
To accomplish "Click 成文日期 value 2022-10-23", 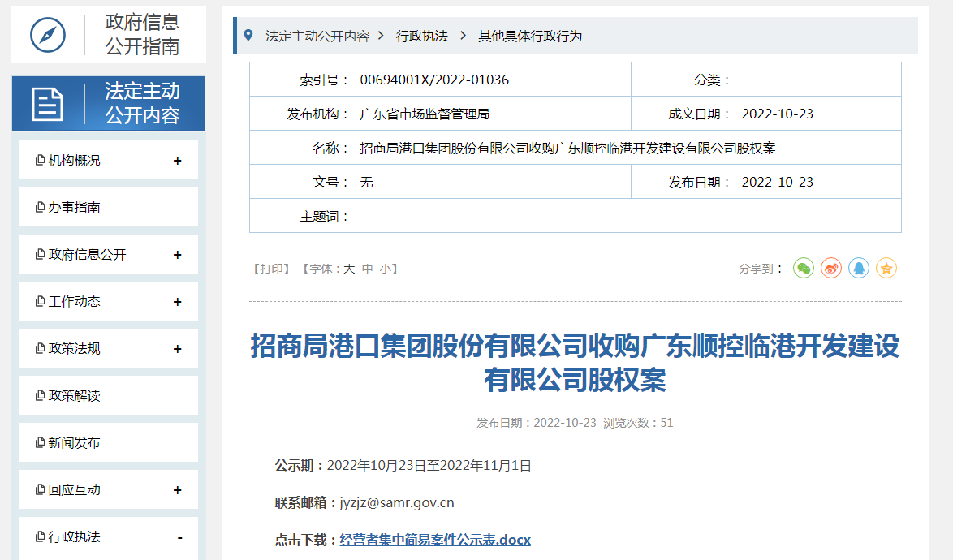I will [x=778, y=114].
